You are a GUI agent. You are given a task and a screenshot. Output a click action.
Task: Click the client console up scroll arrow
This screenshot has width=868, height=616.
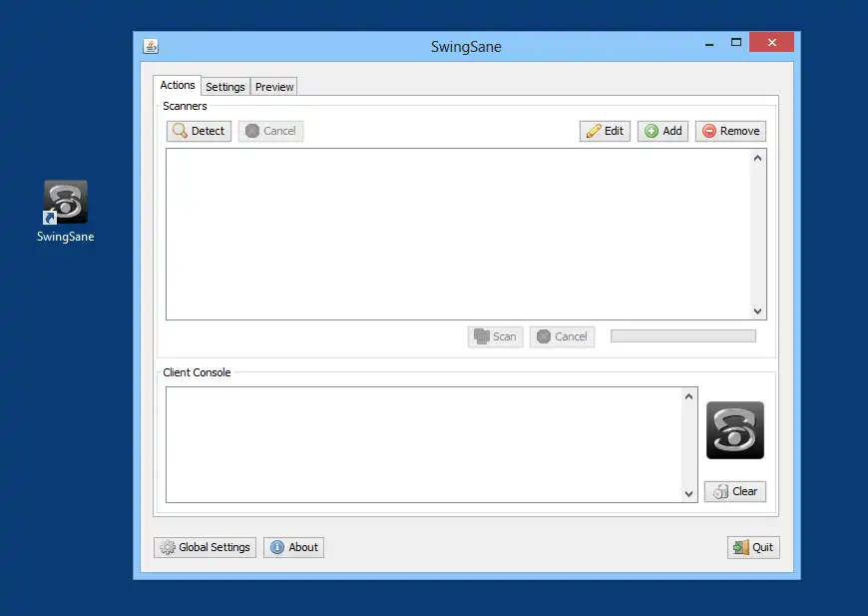[688, 396]
